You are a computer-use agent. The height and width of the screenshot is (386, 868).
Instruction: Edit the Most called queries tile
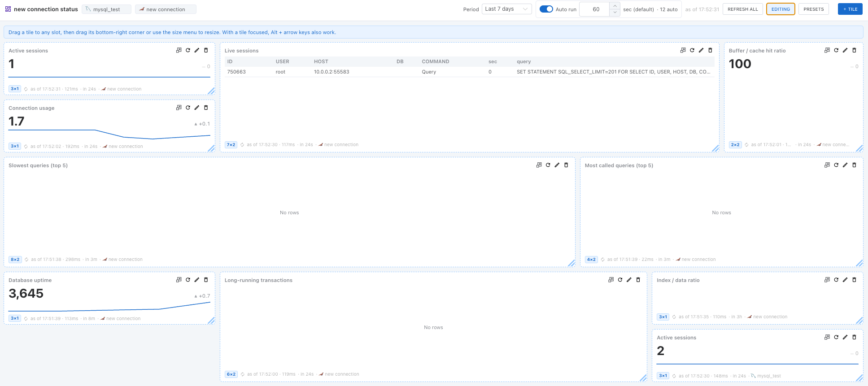(845, 165)
